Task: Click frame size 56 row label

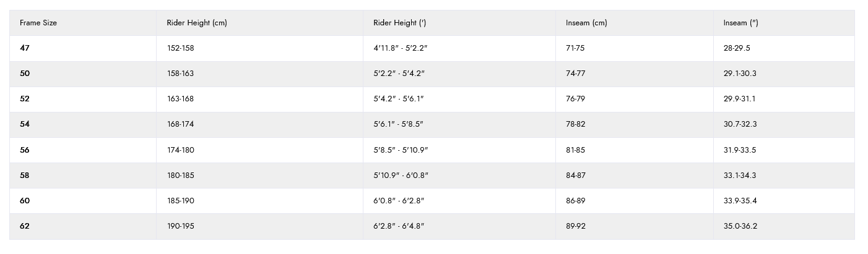Action: point(25,150)
